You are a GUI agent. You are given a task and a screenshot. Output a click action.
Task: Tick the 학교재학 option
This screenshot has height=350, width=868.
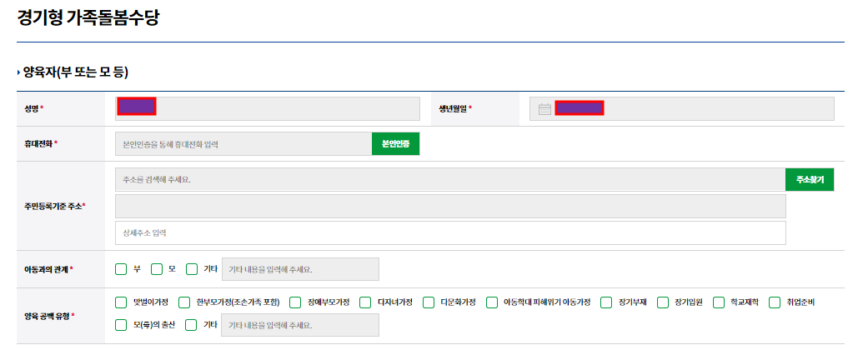[x=719, y=302]
